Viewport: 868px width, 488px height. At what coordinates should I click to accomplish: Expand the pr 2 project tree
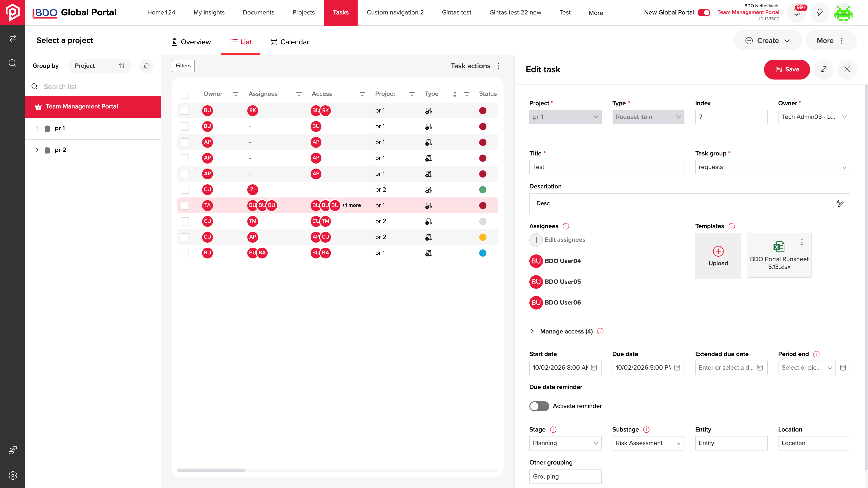[37, 150]
